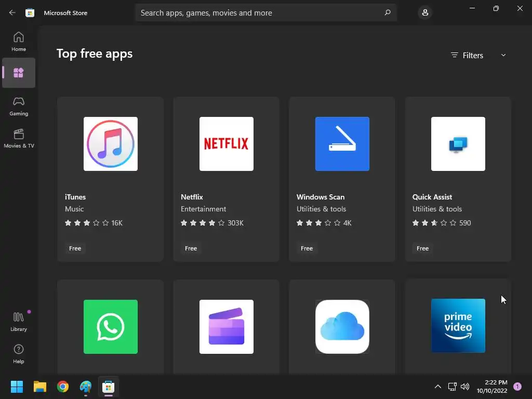Image resolution: width=532 pixels, height=399 pixels.
Task: Click the Windows Scan rating 4K
Action: [x=324, y=223]
